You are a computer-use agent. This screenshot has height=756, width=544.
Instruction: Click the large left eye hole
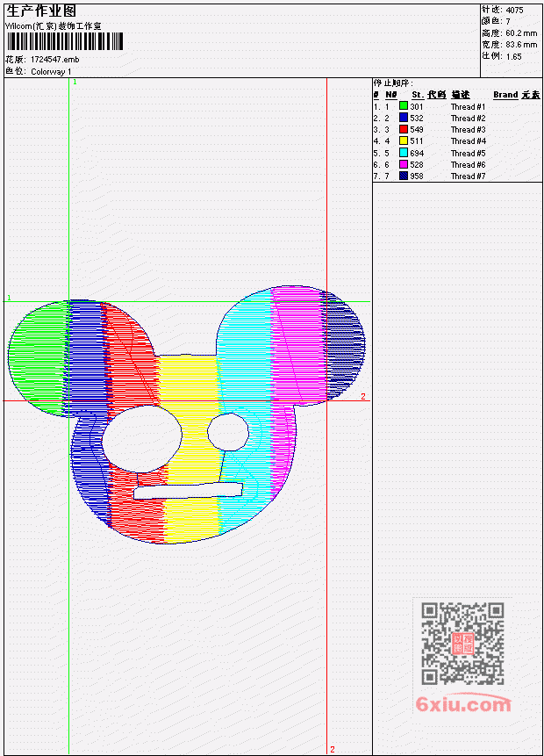141,439
